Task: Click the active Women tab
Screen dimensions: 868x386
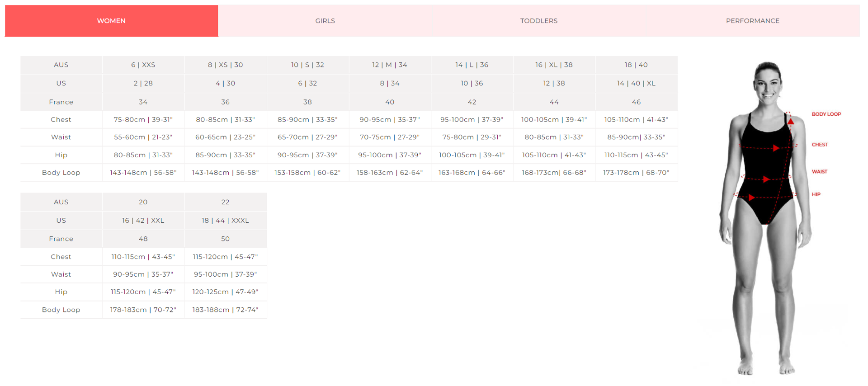Action: 111,21
